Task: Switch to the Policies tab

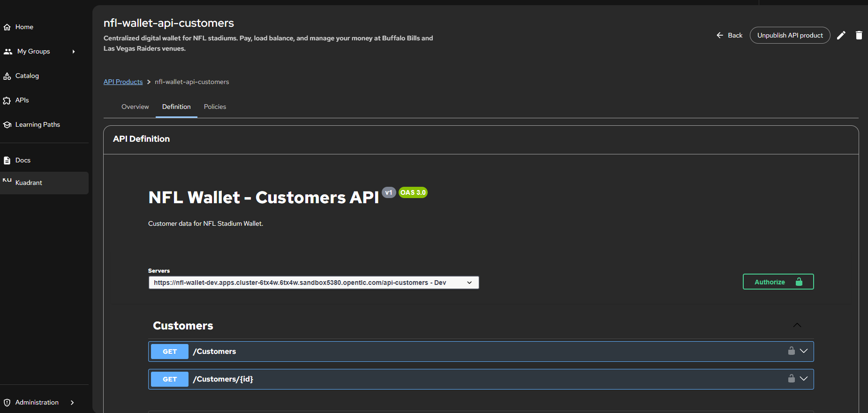Action: [215, 107]
